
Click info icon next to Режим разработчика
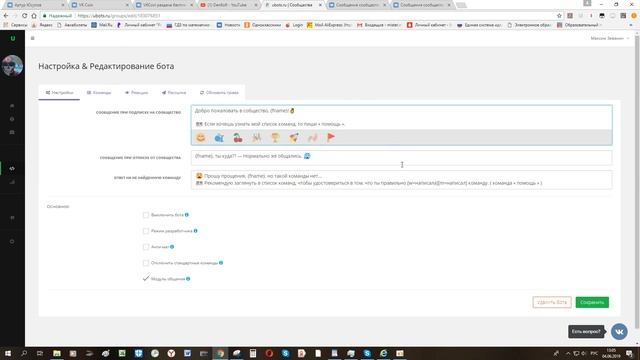[x=196, y=231]
